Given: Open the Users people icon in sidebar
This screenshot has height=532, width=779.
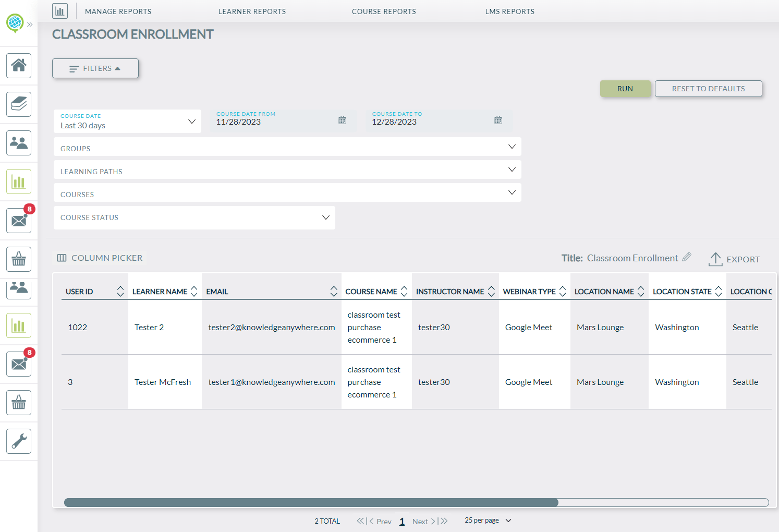Looking at the screenshot, I should 18,143.
